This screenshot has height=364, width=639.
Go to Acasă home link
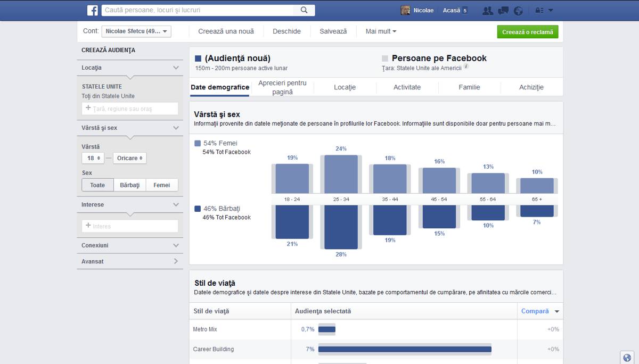452,11
